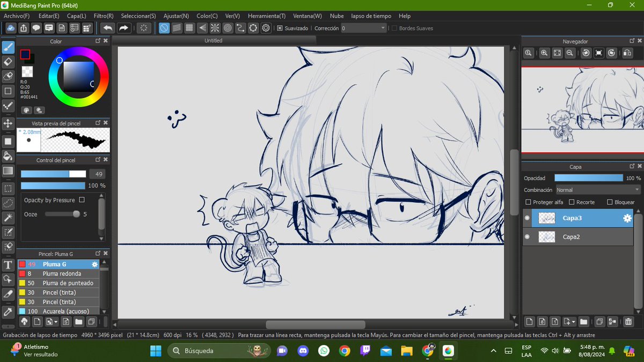Check the Bloquear checkbox
Image resolution: width=644 pixels, height=362 pixels.
point(610,202)
